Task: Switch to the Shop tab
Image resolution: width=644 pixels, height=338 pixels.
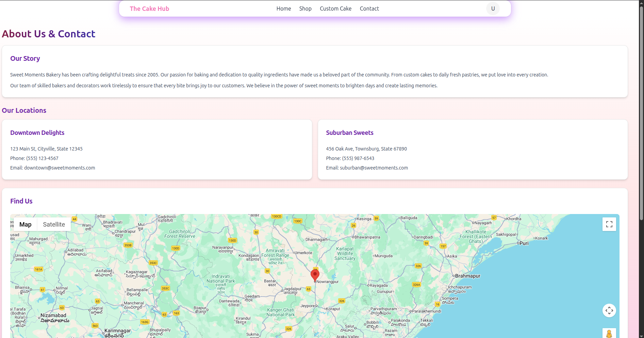Action: (x=305, y=8)
